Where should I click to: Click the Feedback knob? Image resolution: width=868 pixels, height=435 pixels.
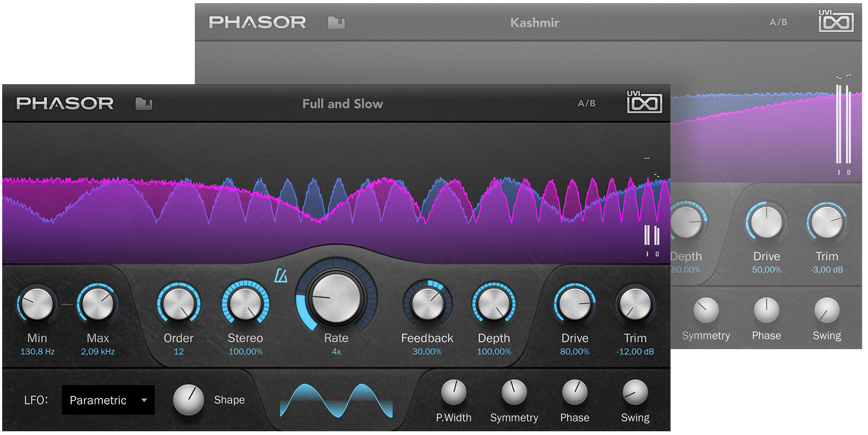coord(428,304)
